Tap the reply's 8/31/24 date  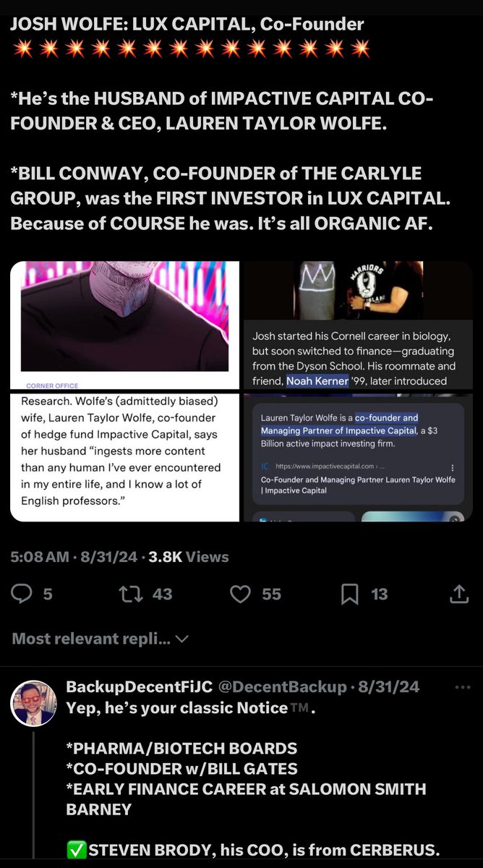393,686
